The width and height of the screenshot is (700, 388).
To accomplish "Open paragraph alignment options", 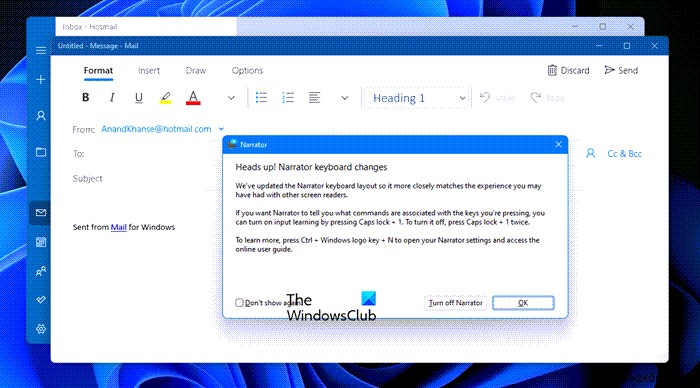I will [x=314, y=97].
